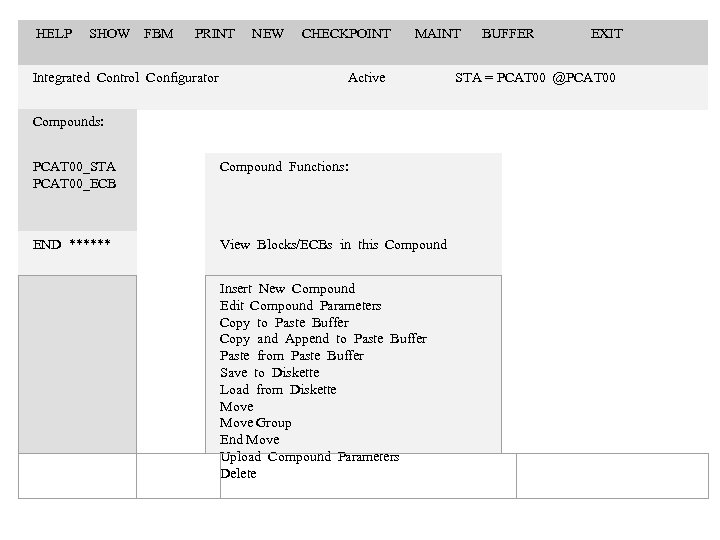Screen dimensions: 720x540
Task: Select the PCAT00_STA compound
Action: pyautogui.click(x=74, y=167)
